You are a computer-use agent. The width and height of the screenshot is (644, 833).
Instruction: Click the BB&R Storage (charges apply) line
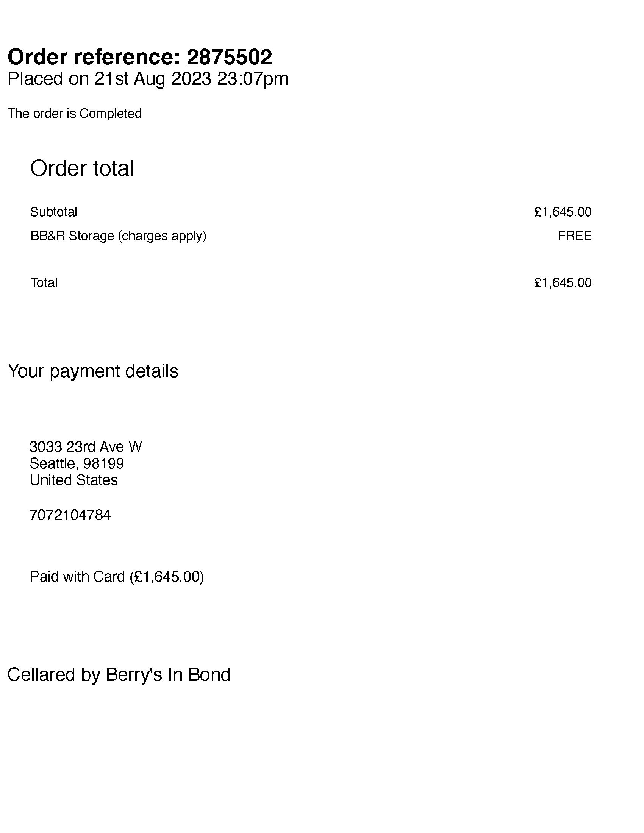(118, 236)
